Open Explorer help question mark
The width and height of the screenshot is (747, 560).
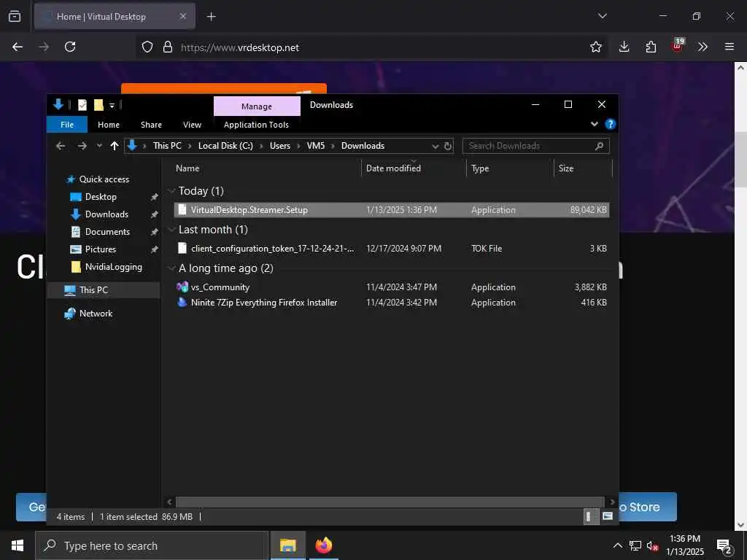[610, 124]
